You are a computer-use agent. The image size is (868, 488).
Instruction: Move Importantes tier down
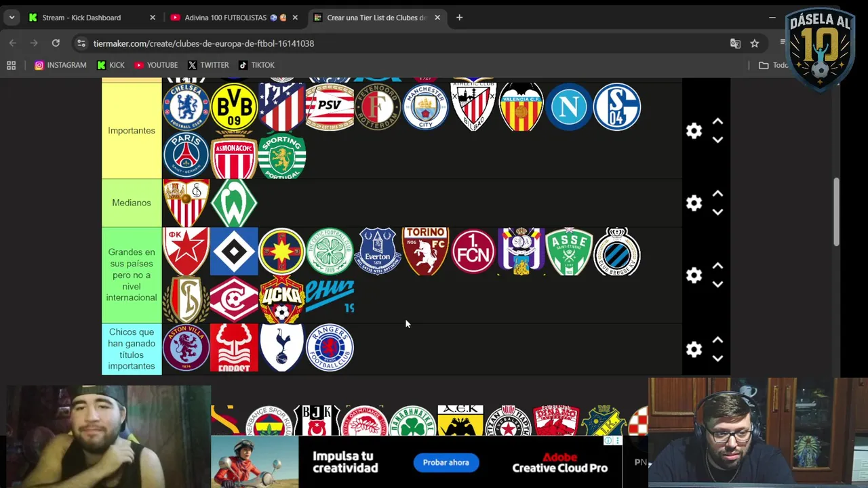pyautogui.click(x=717, y=140)
